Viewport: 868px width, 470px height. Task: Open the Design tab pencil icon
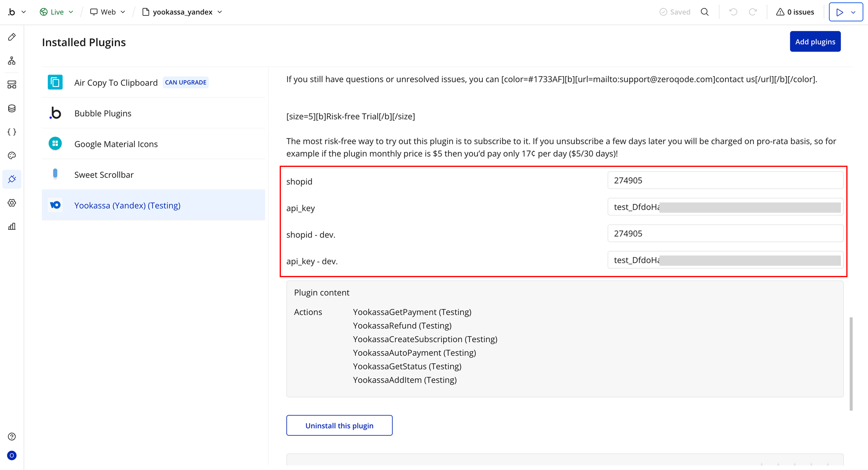point(12,37)
